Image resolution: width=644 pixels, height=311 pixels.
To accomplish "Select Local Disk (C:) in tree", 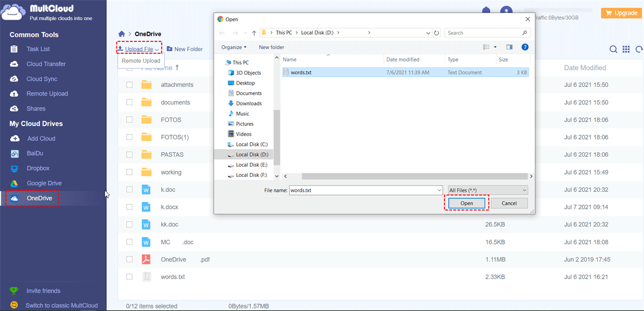I will (251, 144).
